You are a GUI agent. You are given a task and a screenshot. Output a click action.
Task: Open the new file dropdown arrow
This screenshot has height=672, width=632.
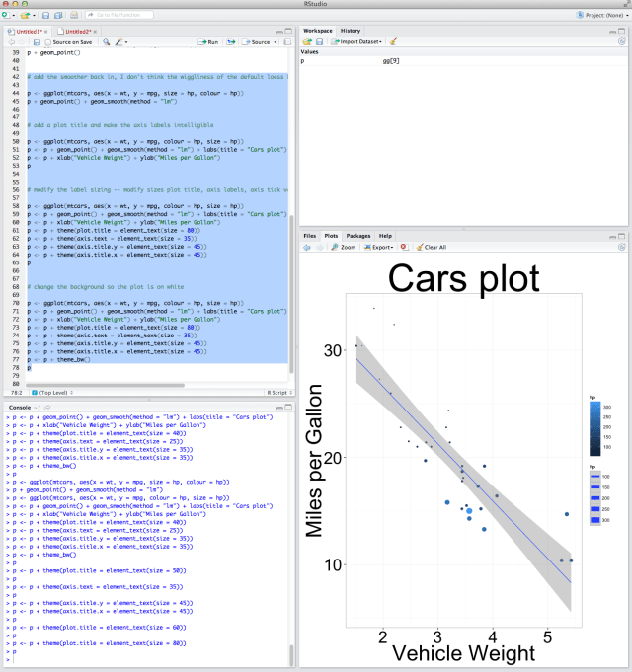(x=13, y=16)
